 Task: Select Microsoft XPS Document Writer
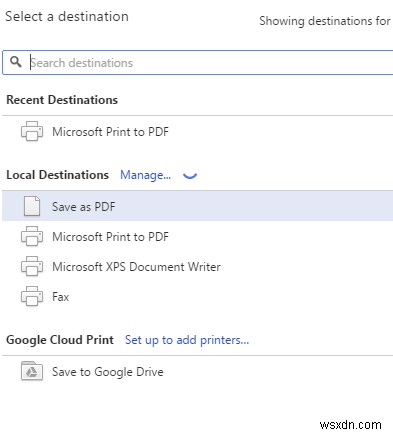pos(198,267)
